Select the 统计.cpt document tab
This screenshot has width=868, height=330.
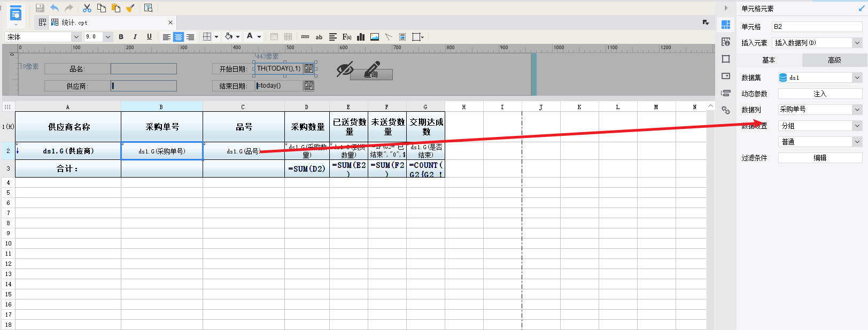pos(74,22)
